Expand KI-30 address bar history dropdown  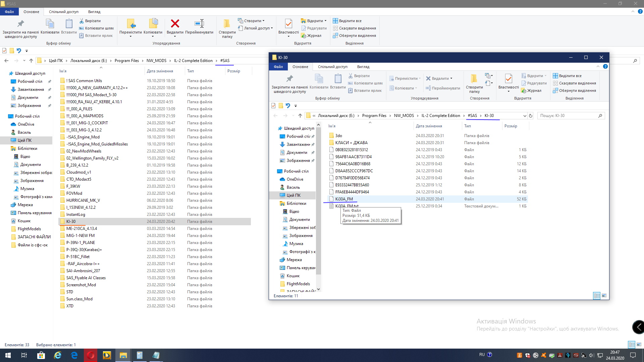click(x=525, y=116)
